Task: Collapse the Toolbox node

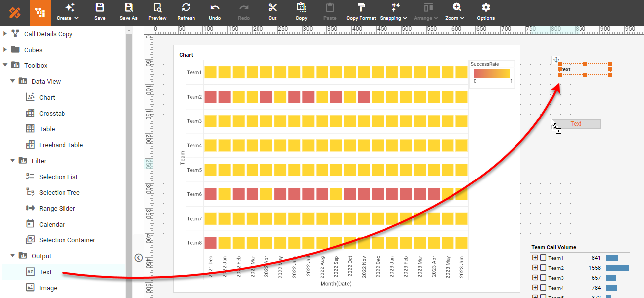Action: pos(5,65)
